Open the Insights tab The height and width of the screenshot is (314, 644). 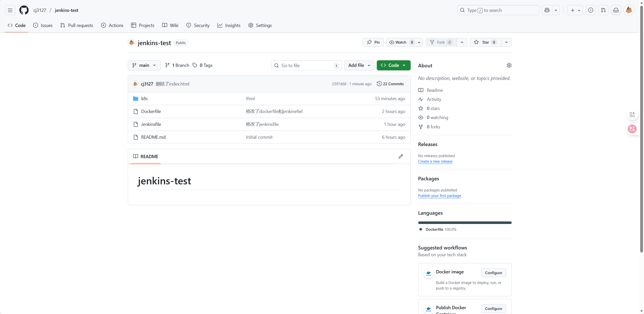(x=229, y=25)
